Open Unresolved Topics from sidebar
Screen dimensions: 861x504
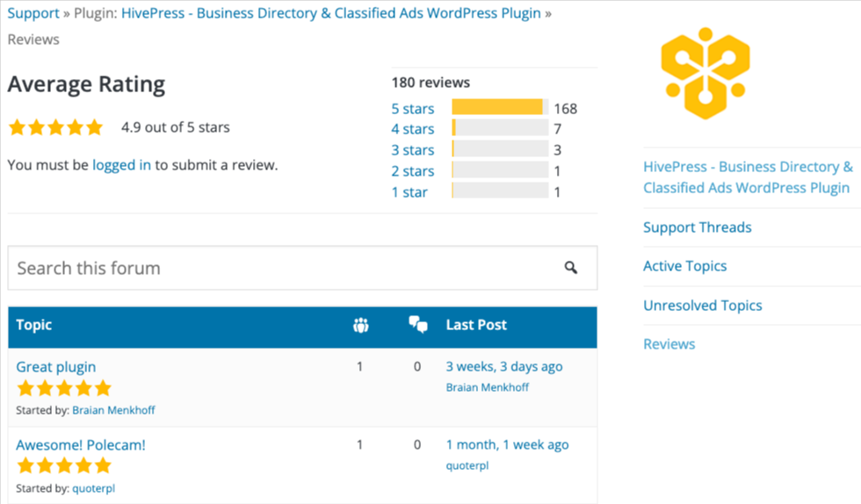point(703,306)
